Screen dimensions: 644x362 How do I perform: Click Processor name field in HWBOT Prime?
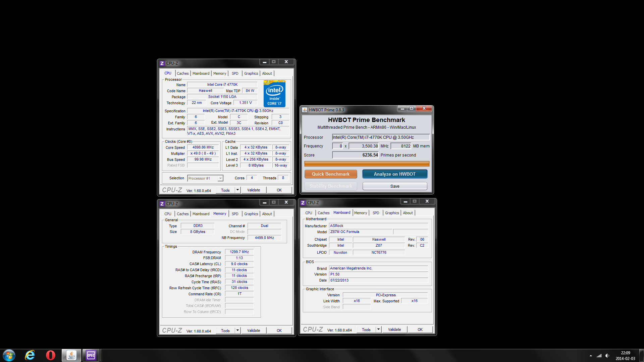click(381, 137)
